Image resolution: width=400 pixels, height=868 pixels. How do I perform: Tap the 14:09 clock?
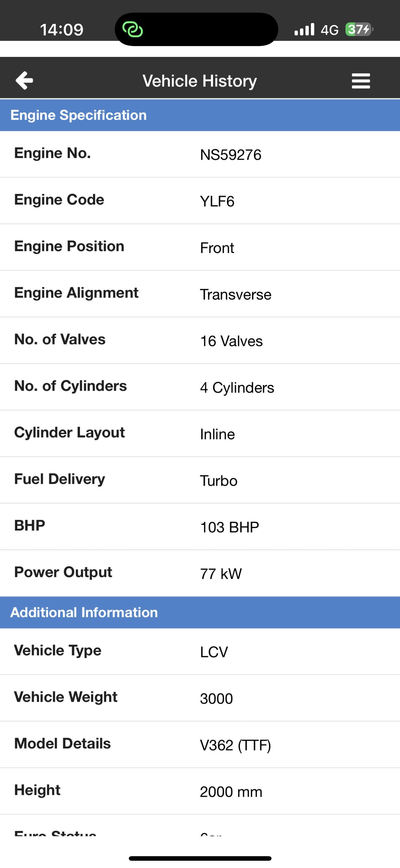(62, 30)
